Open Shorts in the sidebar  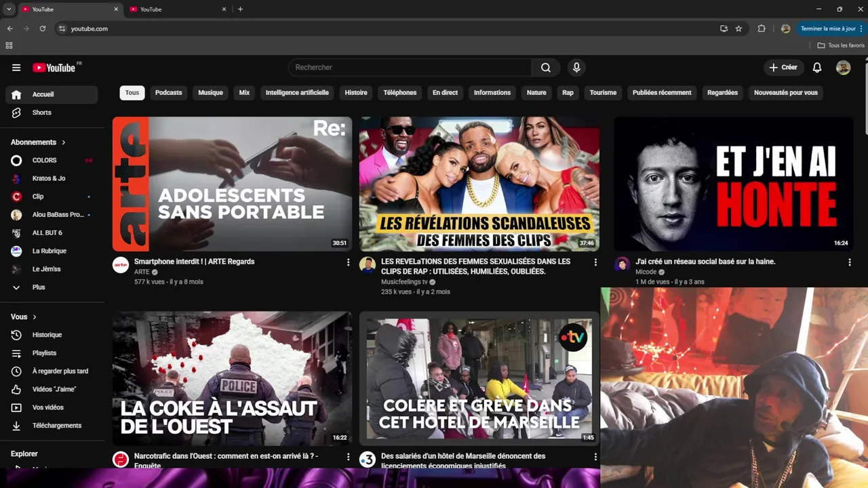pyautogui.click(x=52, y=113)
